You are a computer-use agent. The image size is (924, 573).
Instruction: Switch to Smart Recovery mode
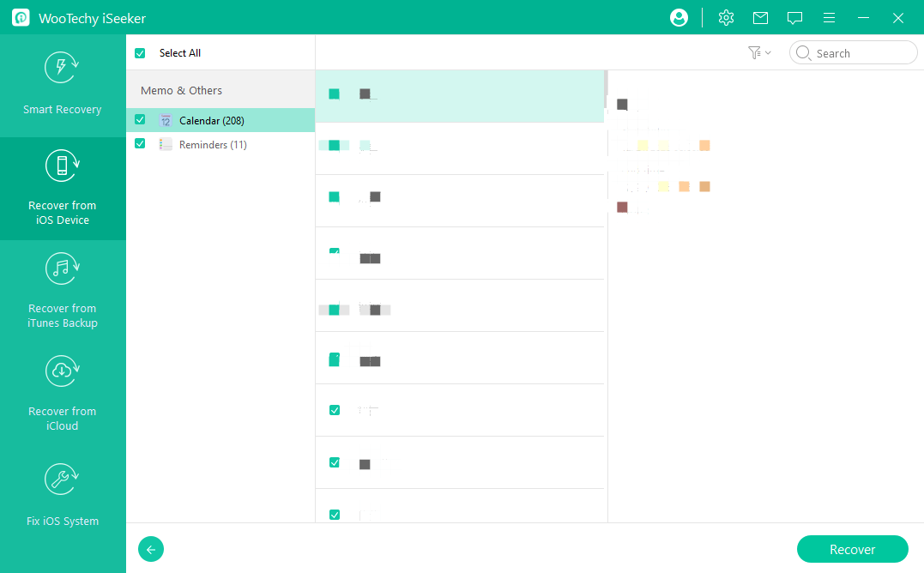[x=63, y=86]
